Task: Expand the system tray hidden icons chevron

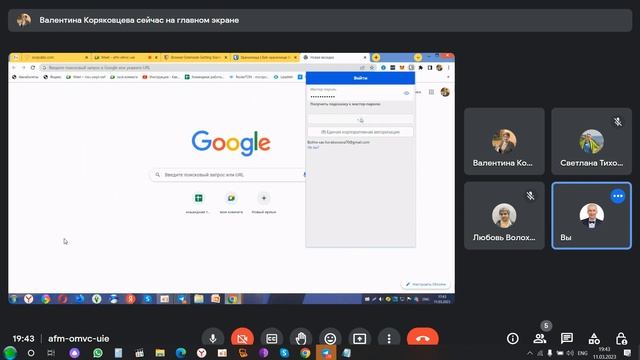Action: (530, 353)
